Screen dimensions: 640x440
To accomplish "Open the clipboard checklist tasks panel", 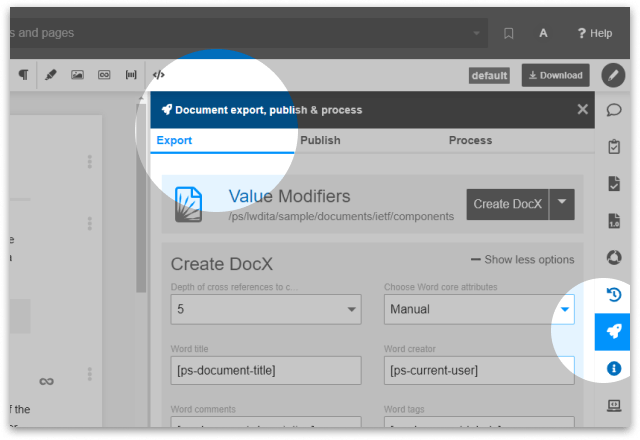I will point(614,147).
